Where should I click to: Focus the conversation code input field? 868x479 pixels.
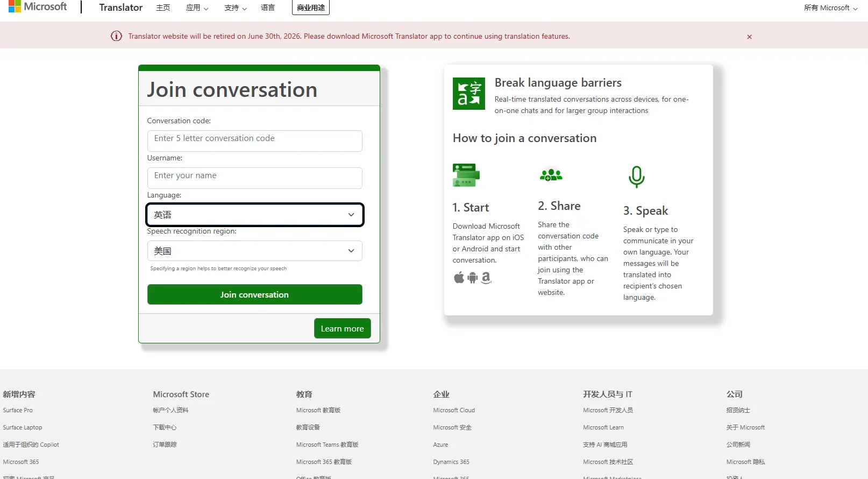(254, 140)
